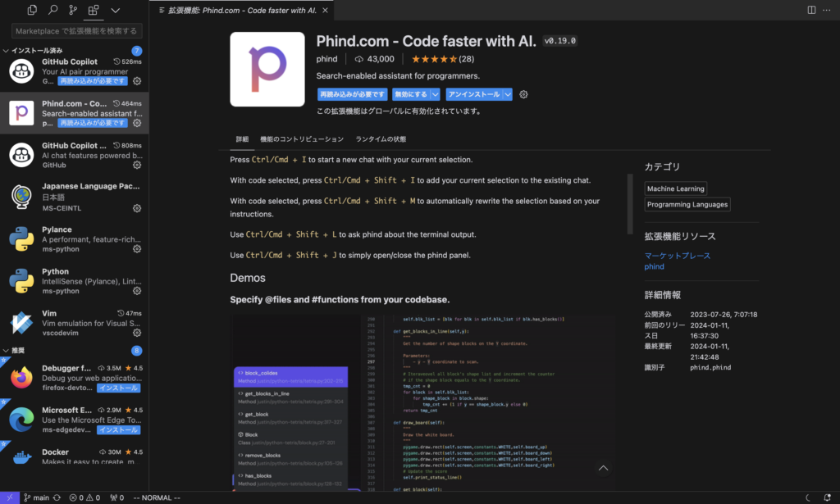Open Pylance extension entry

75,239
